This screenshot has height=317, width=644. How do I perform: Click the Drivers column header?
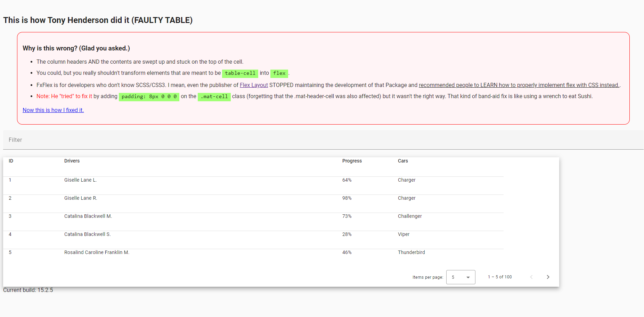tap(72, 161)
